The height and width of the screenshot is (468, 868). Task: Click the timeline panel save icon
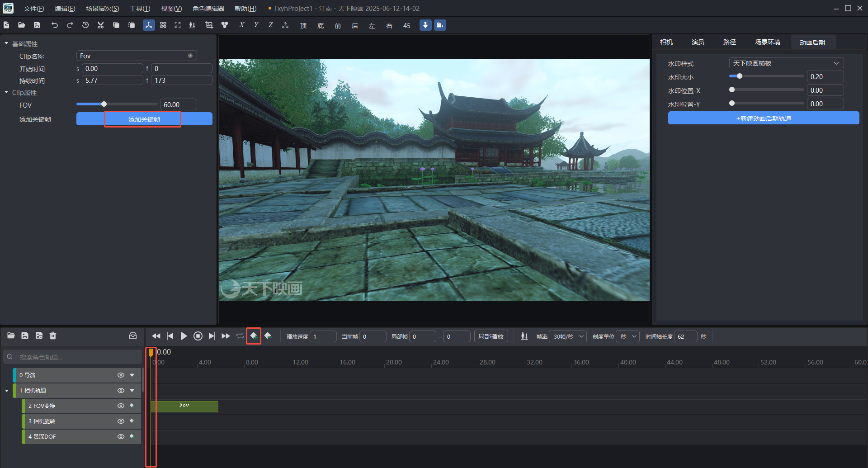(x=25, y=336)
